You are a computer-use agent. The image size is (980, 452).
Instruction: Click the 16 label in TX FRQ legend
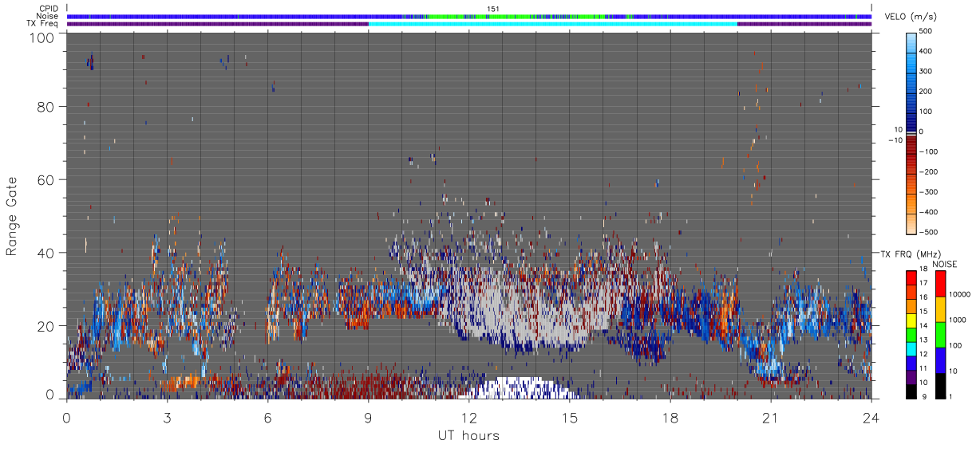[923, 297]
